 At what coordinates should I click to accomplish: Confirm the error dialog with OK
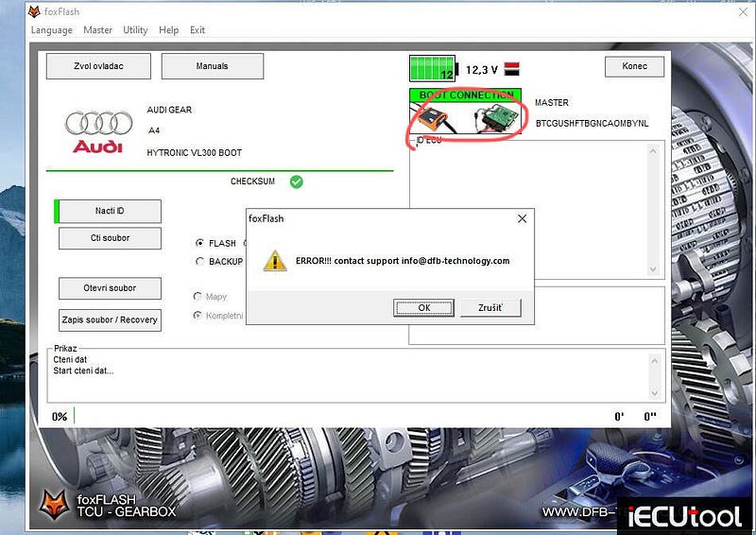click(x=423, y=308)
